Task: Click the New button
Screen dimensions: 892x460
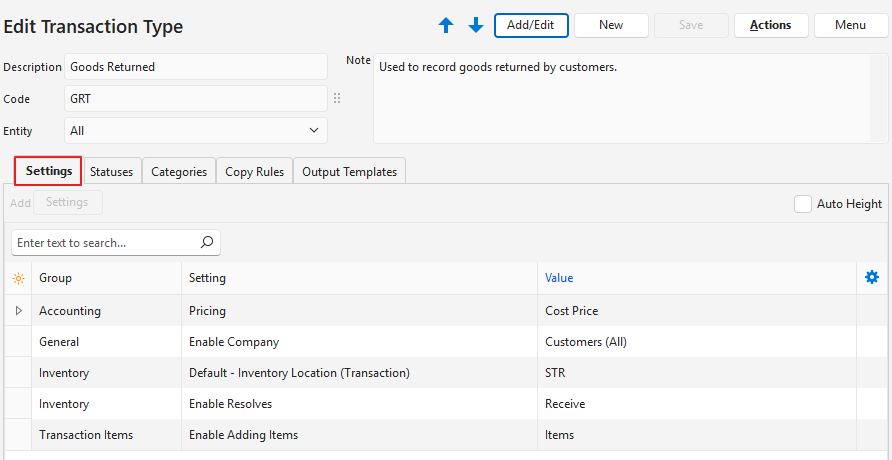Action: coord(611,25)
